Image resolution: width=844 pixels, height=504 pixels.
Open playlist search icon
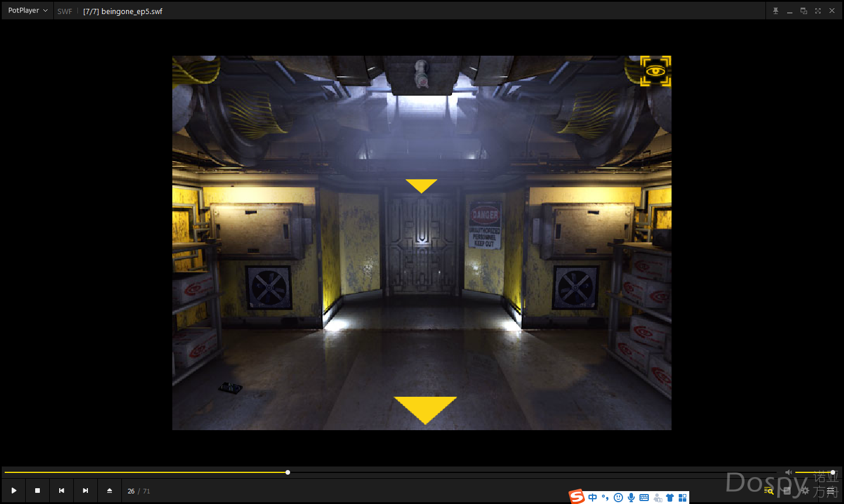[x=768, y=491]
